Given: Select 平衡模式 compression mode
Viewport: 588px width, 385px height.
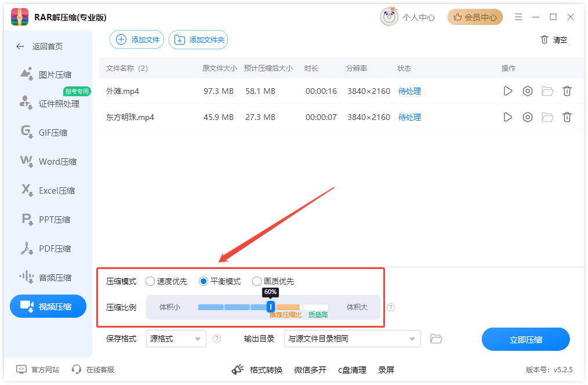Looking at the screenshot, I should [x=220, y=281].
